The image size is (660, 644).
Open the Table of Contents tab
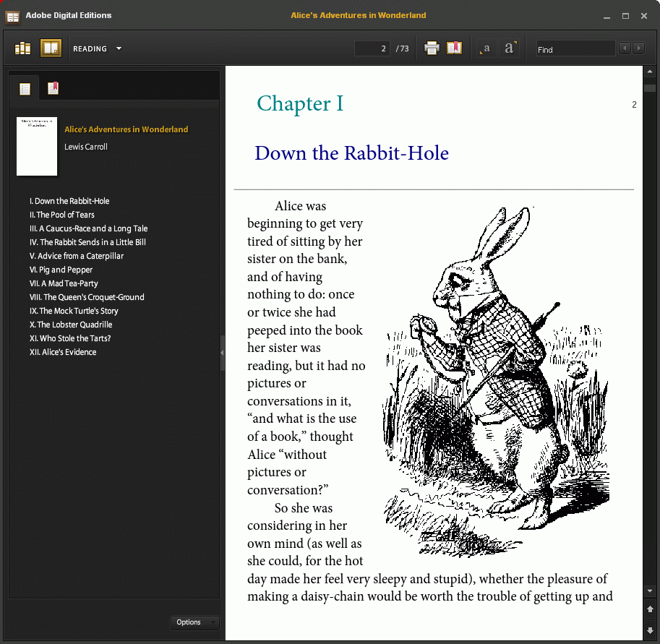pos(25,89)
